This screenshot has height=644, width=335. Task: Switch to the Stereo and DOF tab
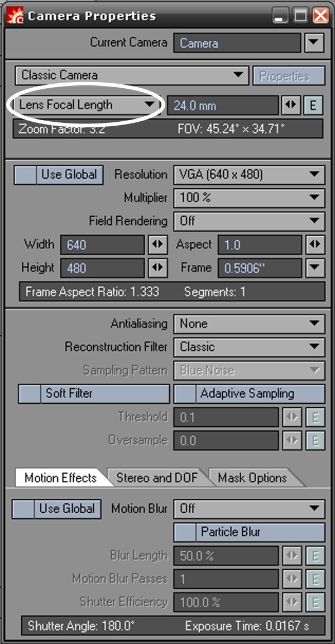tap(156, 478)
